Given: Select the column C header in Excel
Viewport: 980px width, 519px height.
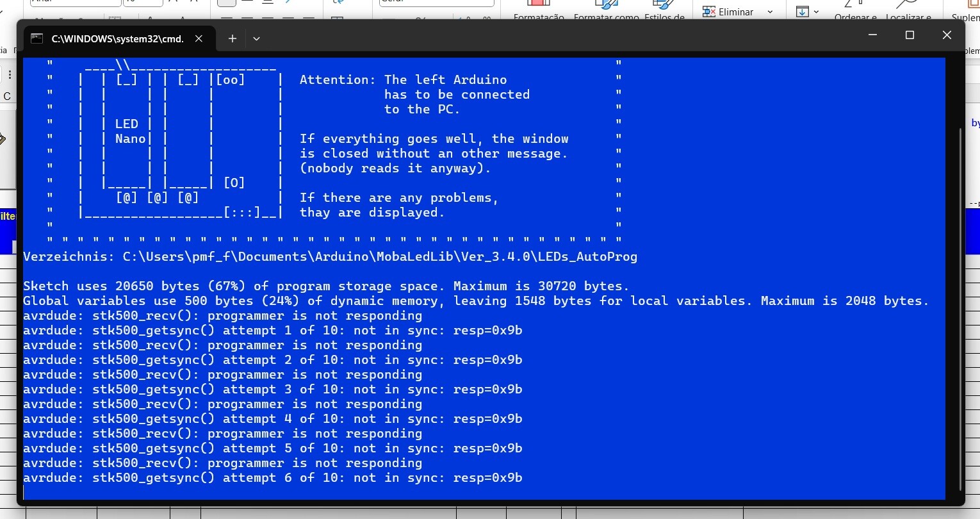Looking at the screenshot, I should [x=7, y=96].
